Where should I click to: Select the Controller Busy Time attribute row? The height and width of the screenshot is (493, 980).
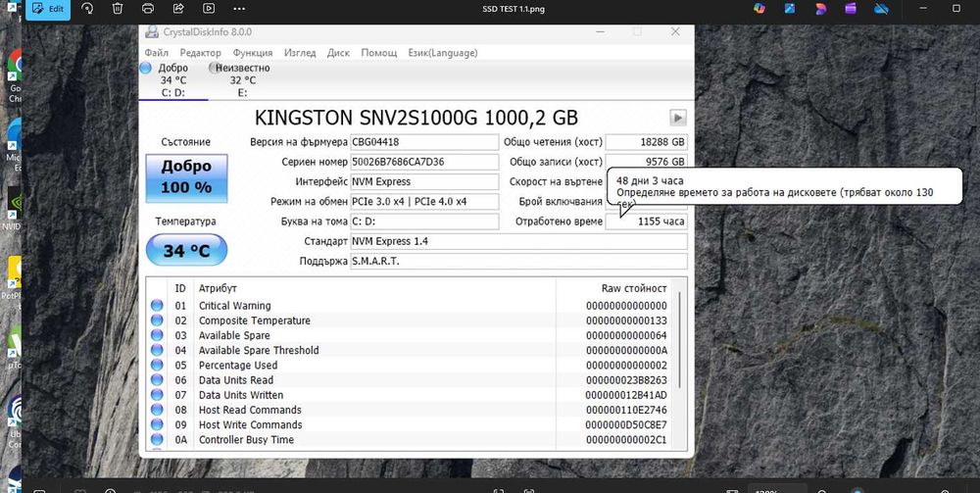click(x=411, y=440)
